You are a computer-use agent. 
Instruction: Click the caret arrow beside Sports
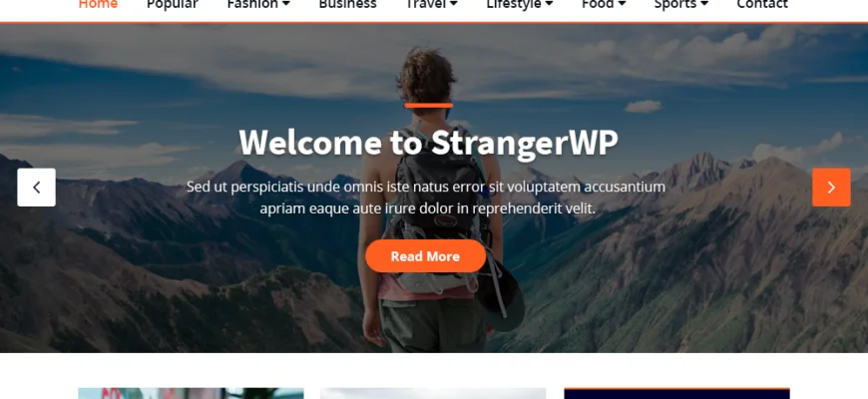click(x=704, y=4)
